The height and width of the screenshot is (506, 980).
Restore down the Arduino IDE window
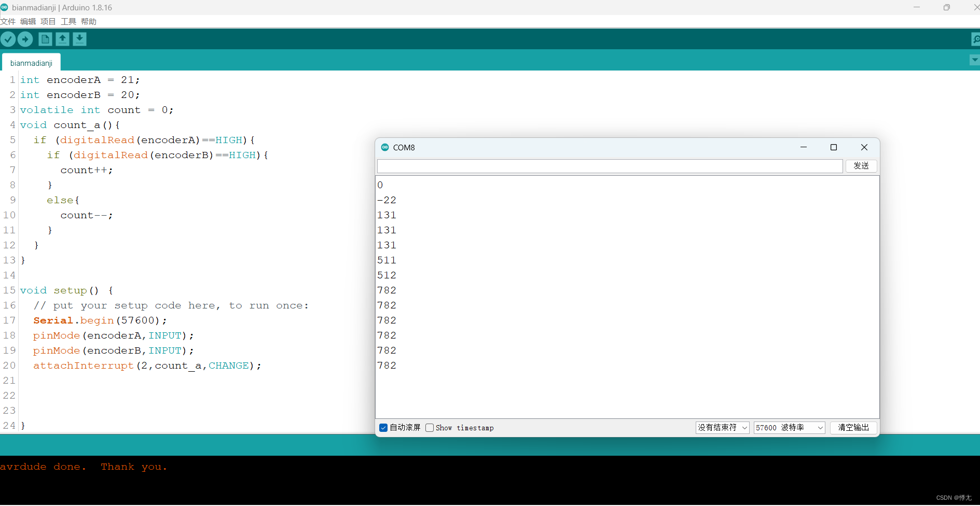947,7
